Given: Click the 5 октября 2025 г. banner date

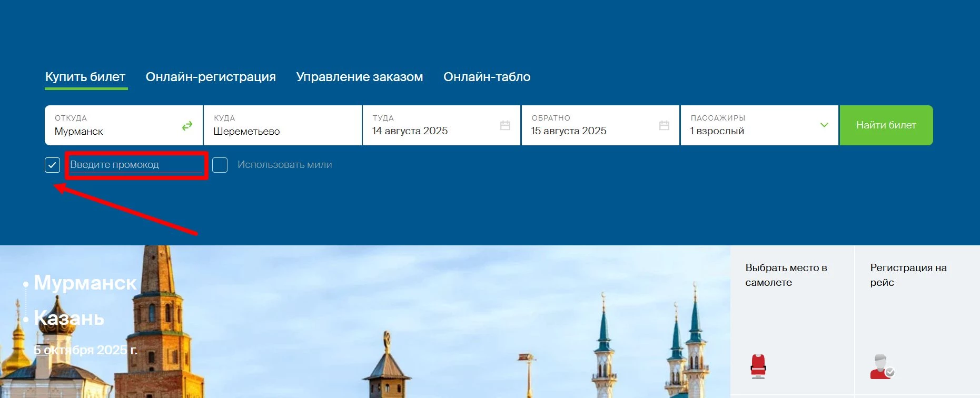Looking at the screenshot, I should coord(86,350).
